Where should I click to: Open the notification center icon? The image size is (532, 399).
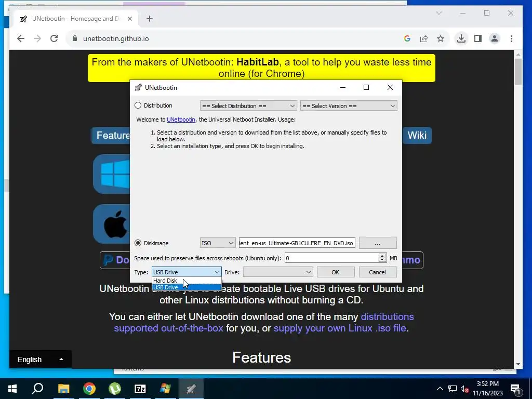click(x=516, y=389)
